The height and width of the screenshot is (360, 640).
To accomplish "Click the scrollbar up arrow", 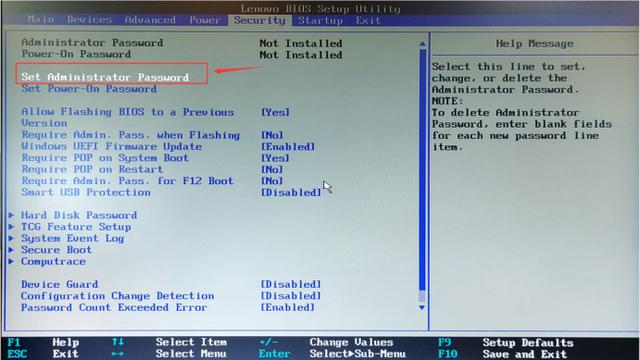I will pyautogui.click(x=422, y=44).
